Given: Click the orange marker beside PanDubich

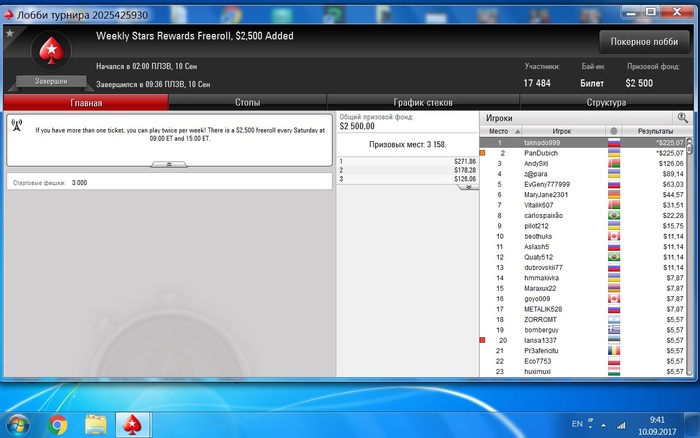Looking at the screenshot, I should 482,153.
